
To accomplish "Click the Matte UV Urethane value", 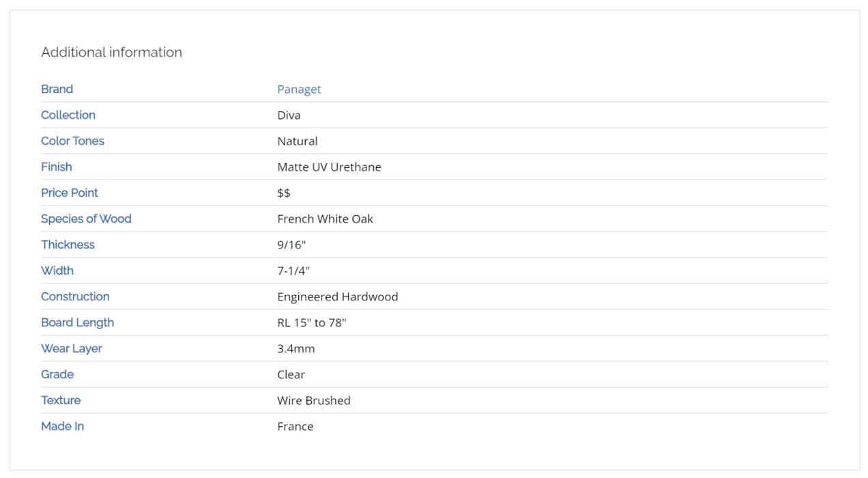I will click(329, 167).
